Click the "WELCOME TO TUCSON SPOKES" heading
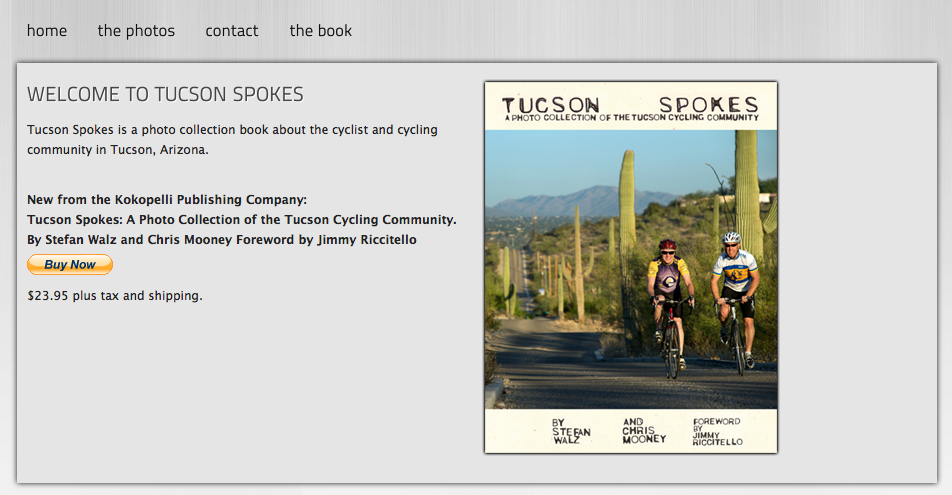 (x=165, y=94)
